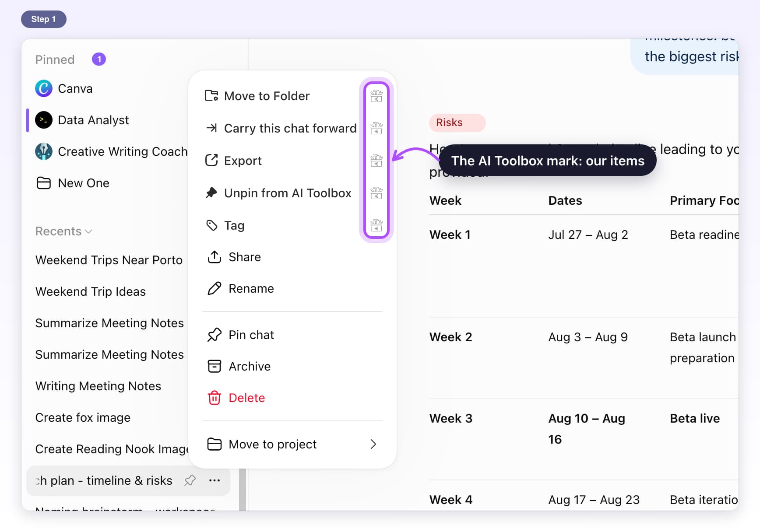Click the AI Toolbox mark beside Carry this chat forward
The width and height of the screenshot is (760, 532).
coord(376,128)
